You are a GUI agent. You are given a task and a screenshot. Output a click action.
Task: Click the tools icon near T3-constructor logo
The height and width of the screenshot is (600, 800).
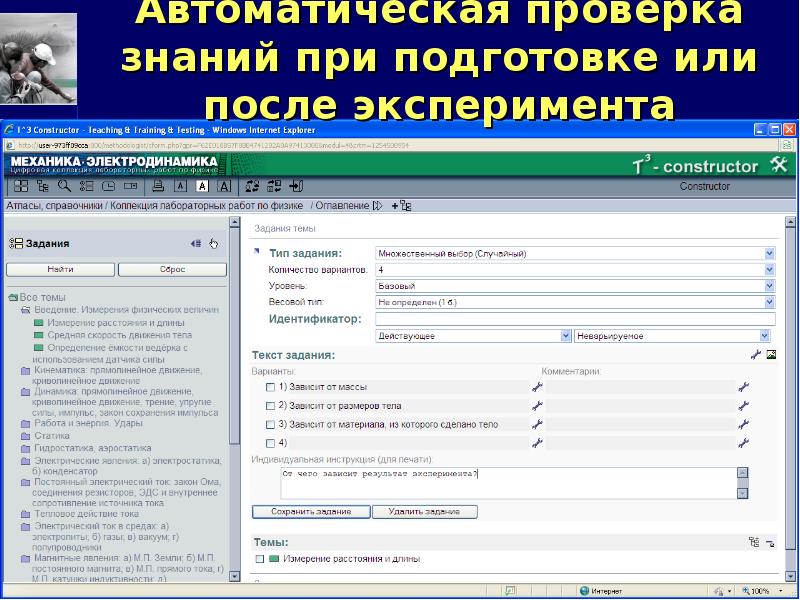pyautogui.click(x=780, y=165)
